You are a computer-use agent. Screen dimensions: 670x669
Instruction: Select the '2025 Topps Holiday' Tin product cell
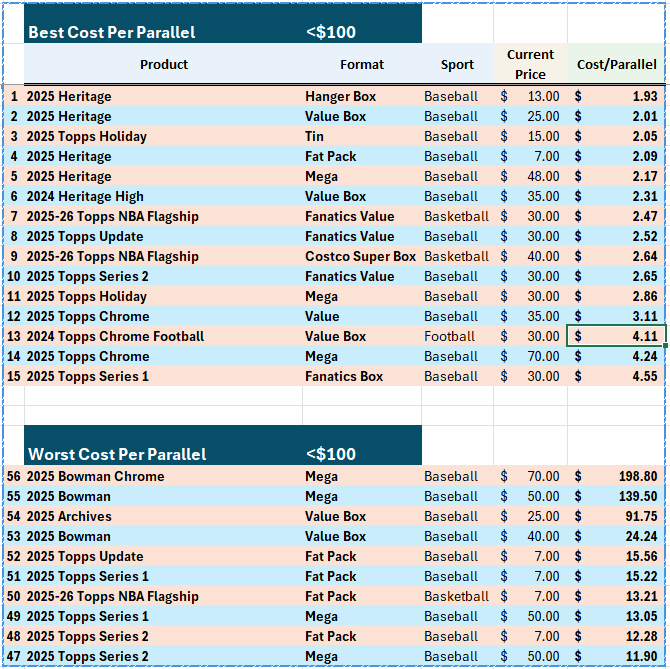163,136
